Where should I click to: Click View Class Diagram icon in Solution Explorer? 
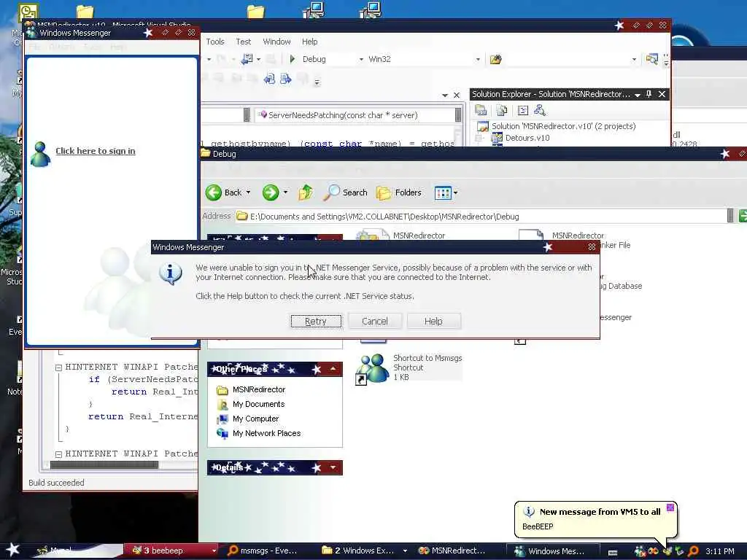coord(540,111)
